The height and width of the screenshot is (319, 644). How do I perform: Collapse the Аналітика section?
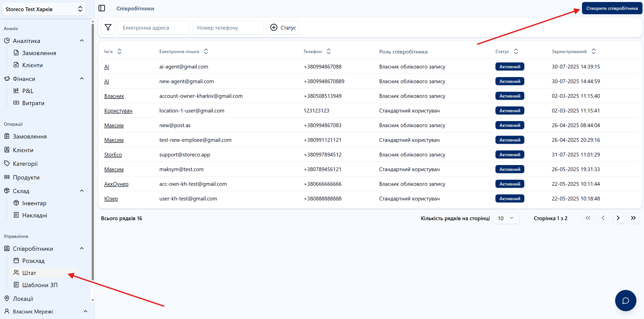[x=82, y=41]
